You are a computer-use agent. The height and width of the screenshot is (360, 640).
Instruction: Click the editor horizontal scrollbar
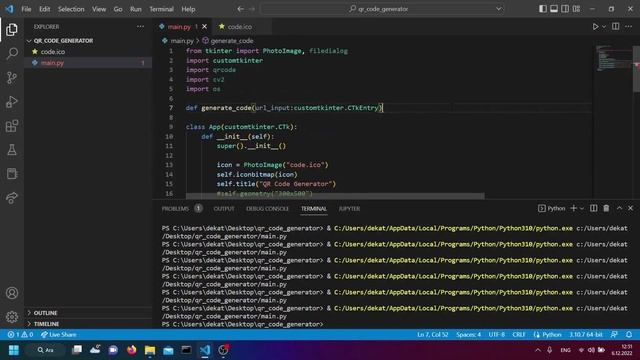pyautogui.click(x=335, y=196)
